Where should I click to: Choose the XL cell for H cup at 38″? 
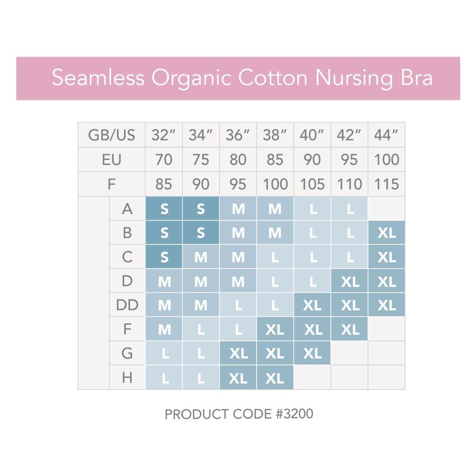(275, 378)
